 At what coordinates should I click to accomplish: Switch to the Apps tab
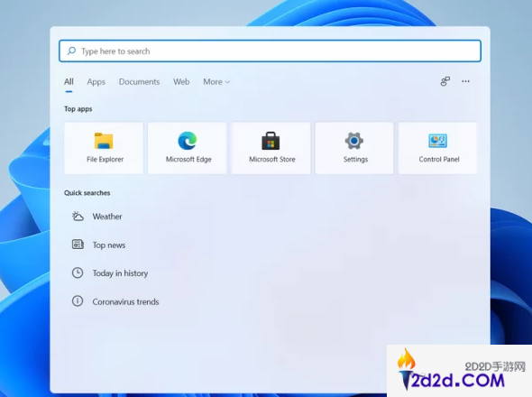coord(96,82)
